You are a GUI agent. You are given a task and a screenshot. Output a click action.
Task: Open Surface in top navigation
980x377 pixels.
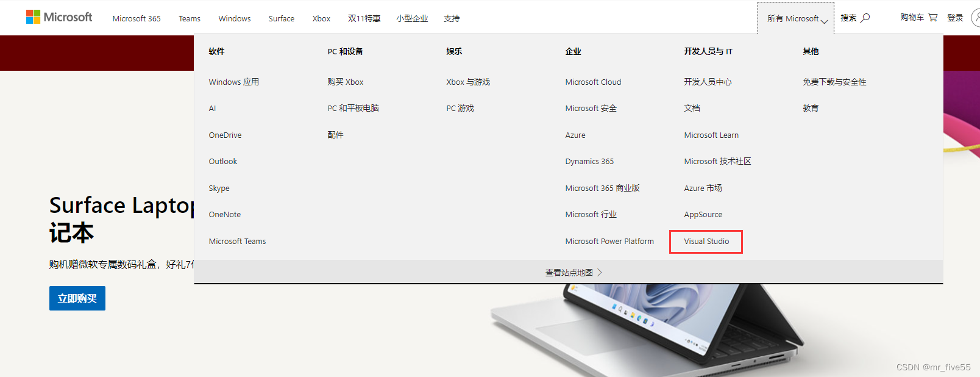pos(282,18)
